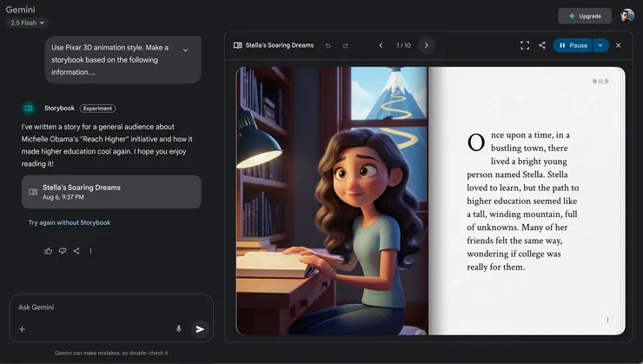The image size is (643, 364).
Task: Click Try again without Storybook link
Action: (x=70, y=222)
